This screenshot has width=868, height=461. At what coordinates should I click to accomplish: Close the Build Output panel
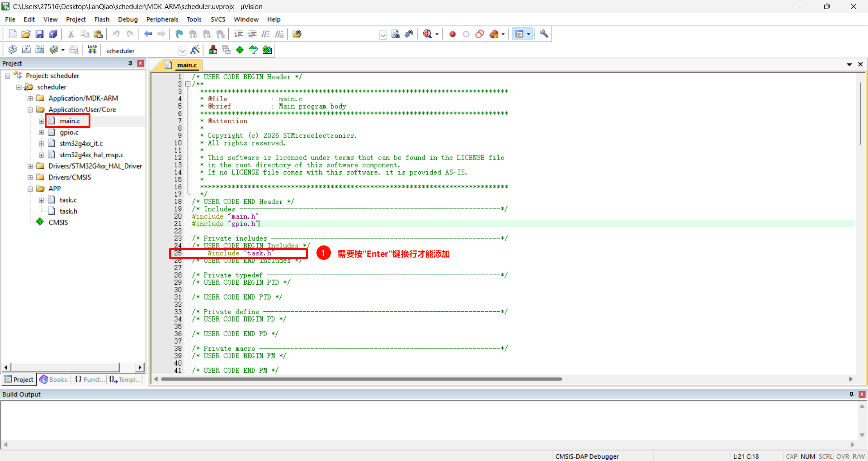[862, 394]
